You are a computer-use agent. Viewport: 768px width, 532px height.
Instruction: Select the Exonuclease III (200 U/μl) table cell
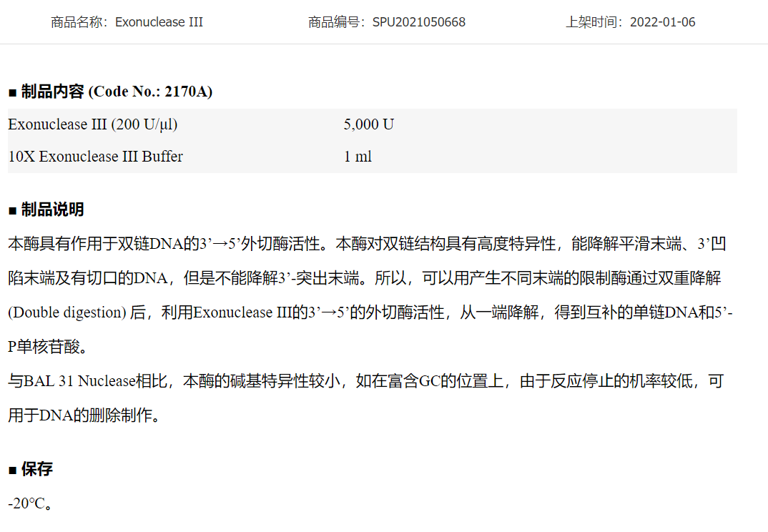(93, 124)
